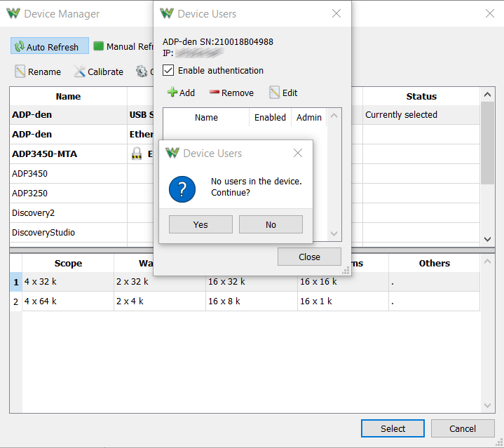Click the 4 x 64 k scope cell
Viewport: 504px width, 448px height.
click(68, 301)
